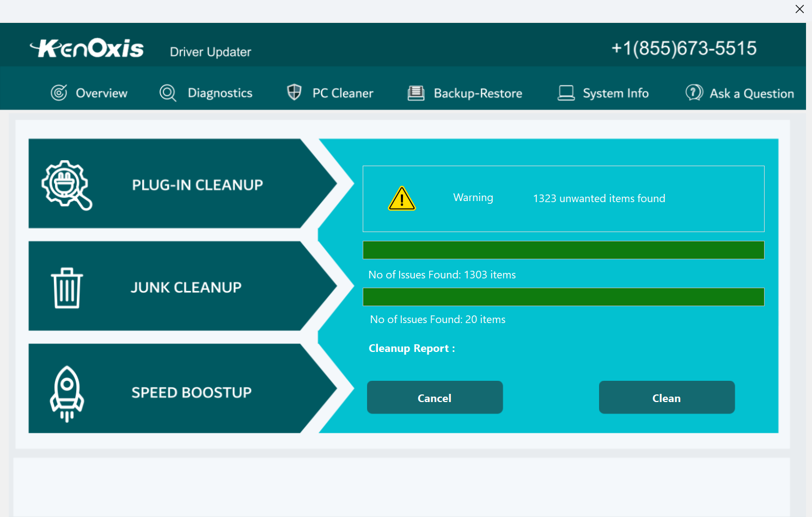This screenshot has height=517, width=812.
Task: Select the Overview target icon
Action: pyautogui.click(x=60, y=93)
